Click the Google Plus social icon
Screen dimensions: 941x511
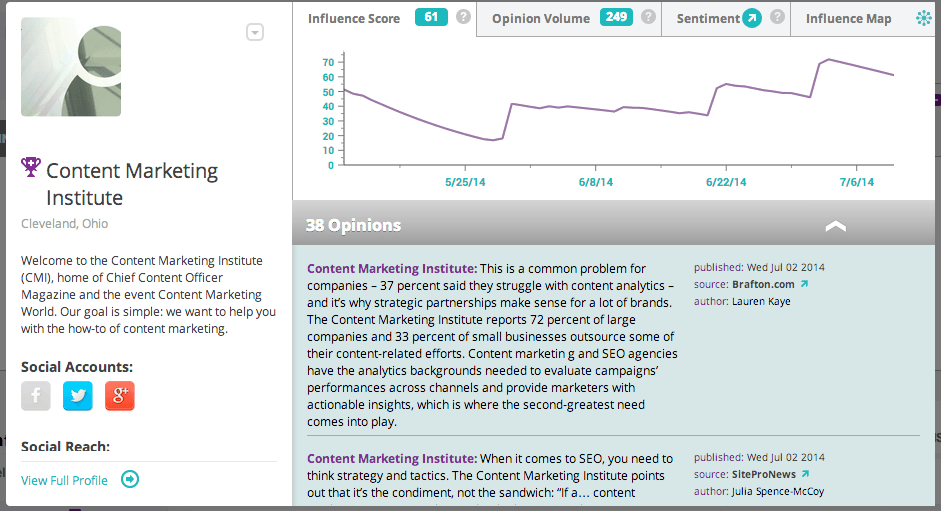pos(120,396)
